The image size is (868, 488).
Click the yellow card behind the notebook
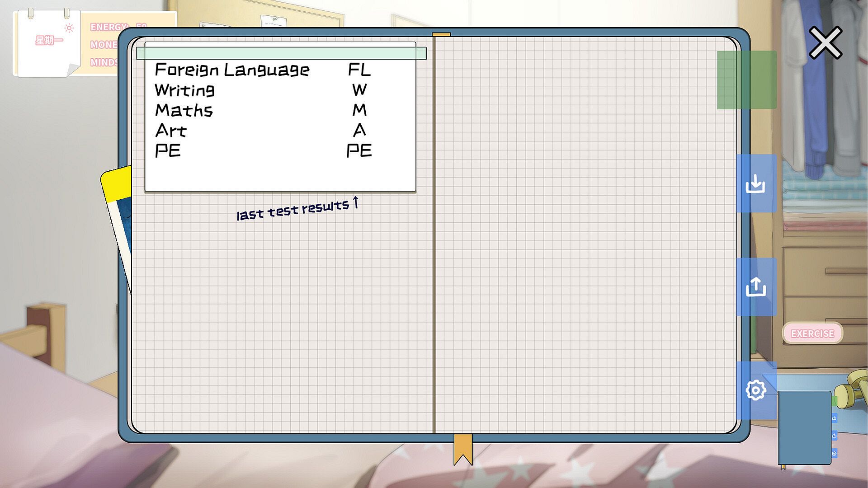click(x=117, y=185)
